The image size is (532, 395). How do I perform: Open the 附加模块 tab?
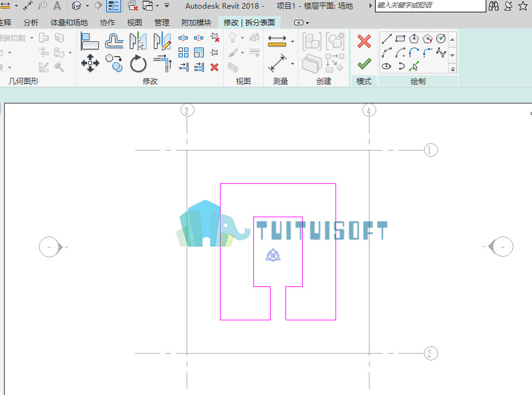point(196,23)
